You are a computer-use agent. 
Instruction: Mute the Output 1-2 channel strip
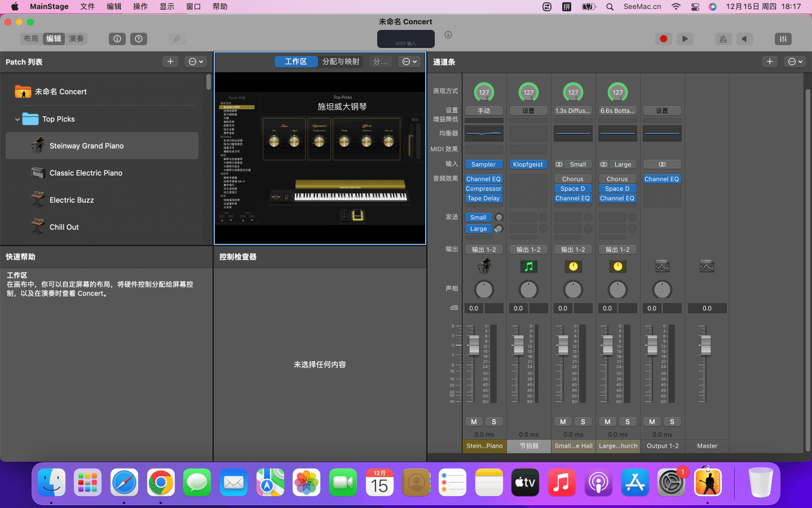pos(652,422)
